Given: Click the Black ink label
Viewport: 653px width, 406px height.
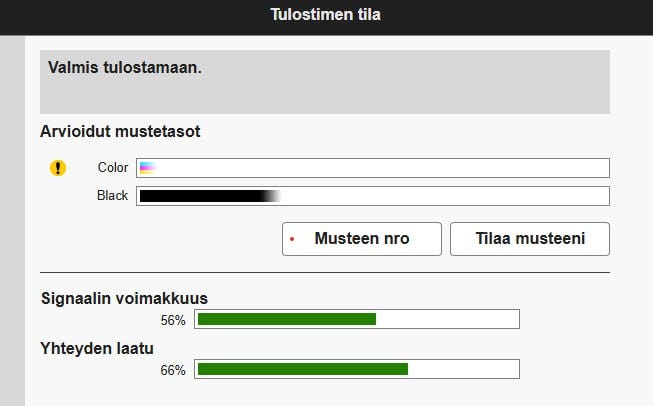Looking at the screenshot, I should [x=112, y=196].
